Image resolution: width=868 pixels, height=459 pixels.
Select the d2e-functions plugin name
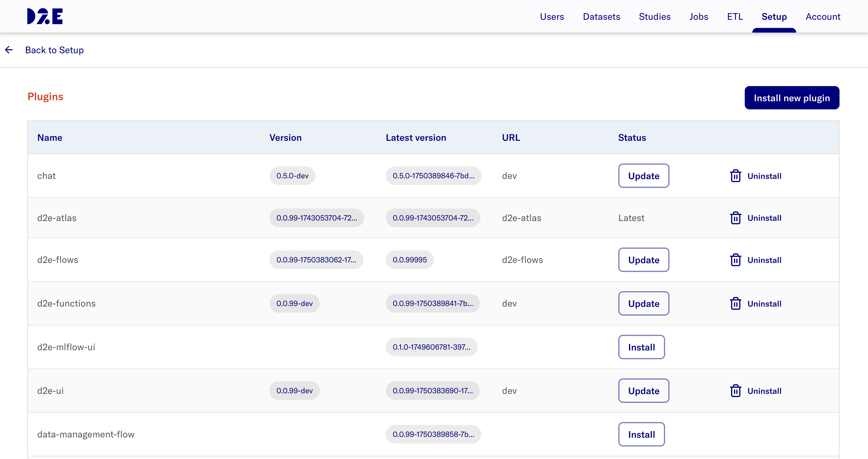[66, 303]
